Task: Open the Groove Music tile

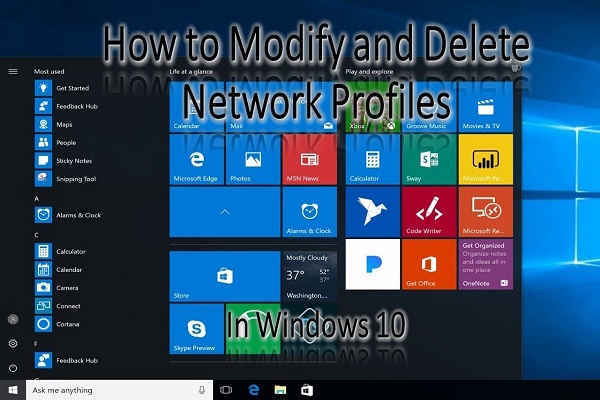Action: pos(429,107)
